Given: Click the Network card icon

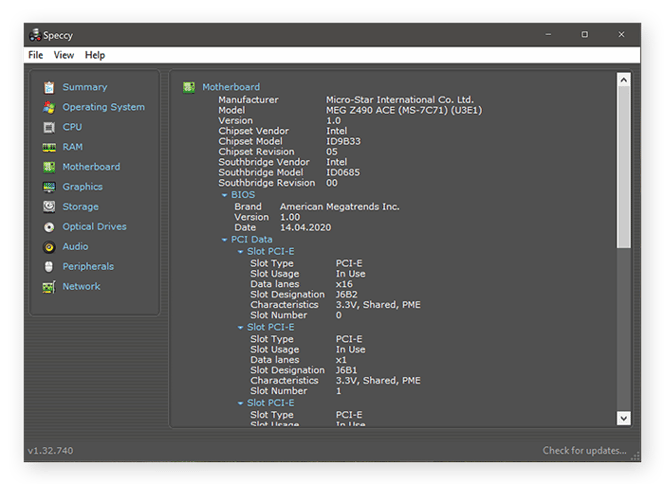Looking at the screenshot, I should tap(49, 287).
